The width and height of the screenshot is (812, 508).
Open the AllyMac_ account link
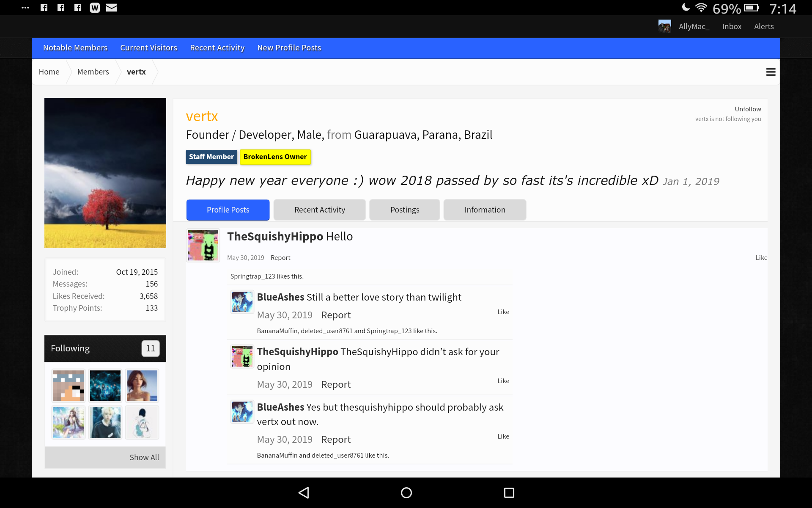[694, 26]
